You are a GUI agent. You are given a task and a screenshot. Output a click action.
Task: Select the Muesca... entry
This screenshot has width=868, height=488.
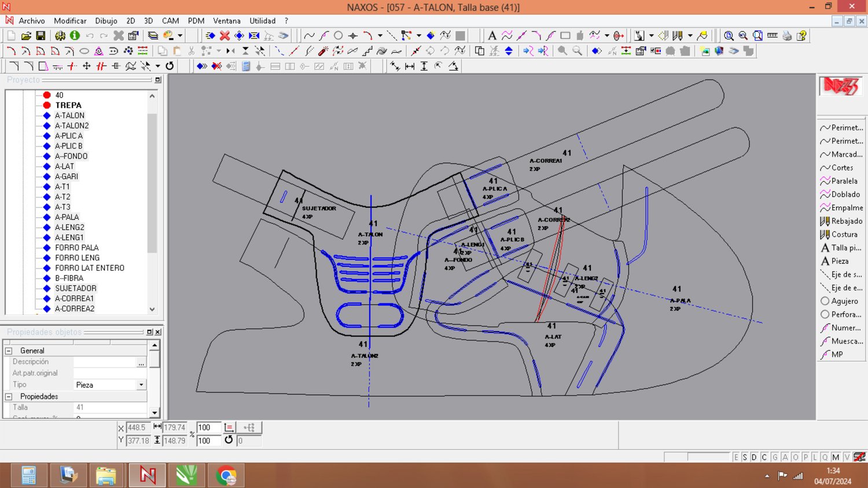click(x=841, y=341)
